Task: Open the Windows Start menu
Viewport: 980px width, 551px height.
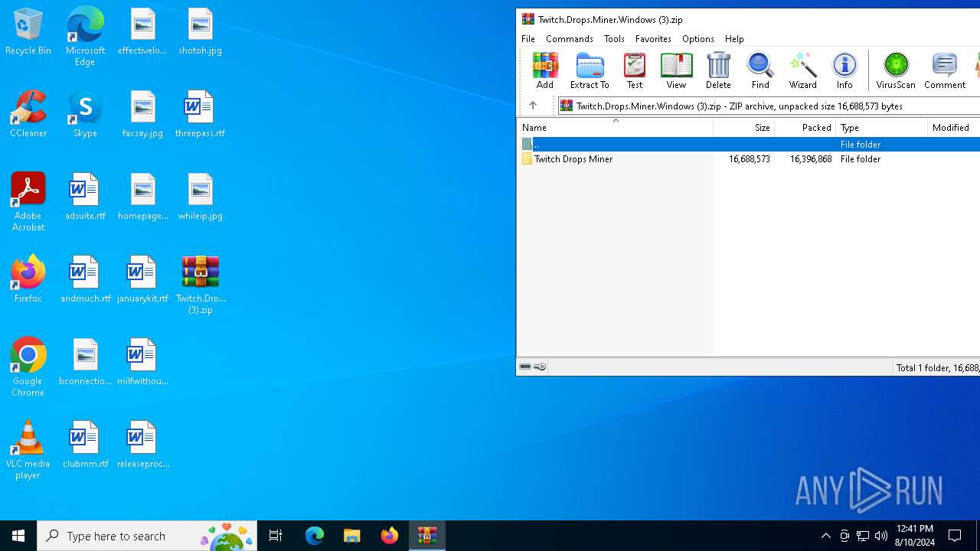Action: (18, 536)
